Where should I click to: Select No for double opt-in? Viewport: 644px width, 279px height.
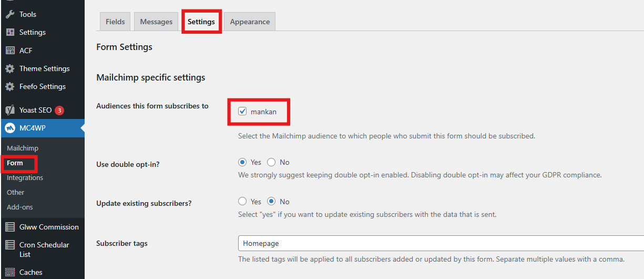coord(271,162)
